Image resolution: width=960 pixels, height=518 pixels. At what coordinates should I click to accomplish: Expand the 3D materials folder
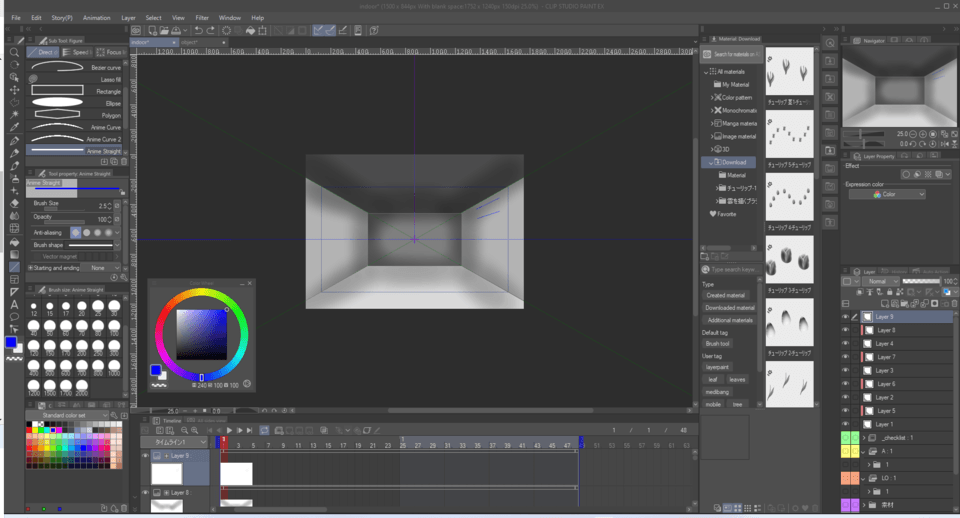(712, 149)
